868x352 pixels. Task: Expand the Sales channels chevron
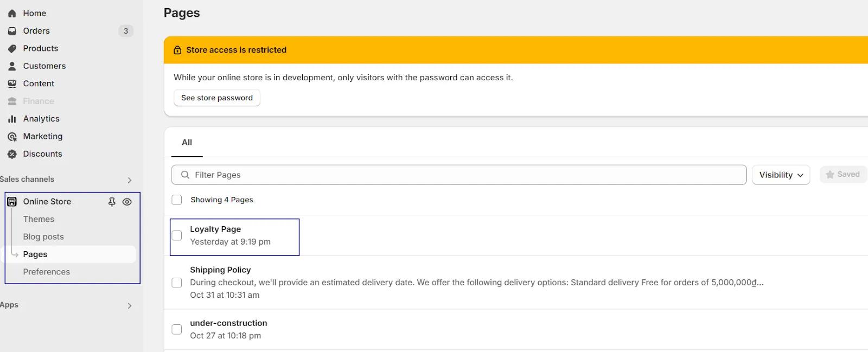click(x=130, y=180)
